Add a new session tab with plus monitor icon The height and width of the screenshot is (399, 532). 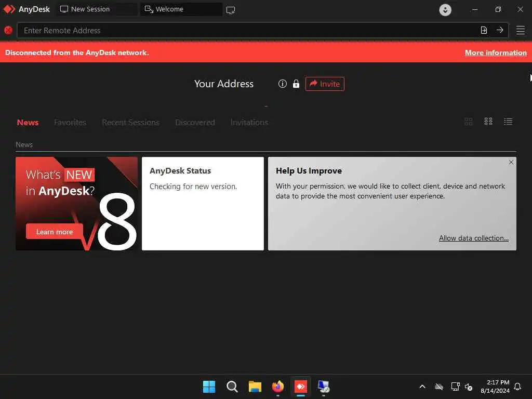pos(231,10)
